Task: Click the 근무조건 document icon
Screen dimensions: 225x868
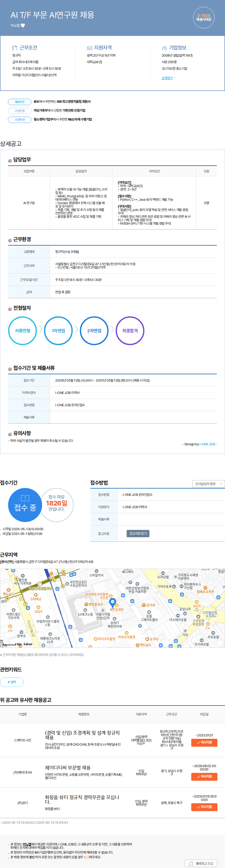Action: tap(14, 48)
